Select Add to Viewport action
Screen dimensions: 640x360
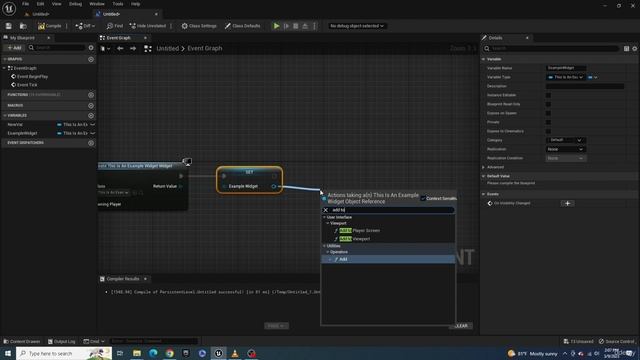click(x=355, y=239)
